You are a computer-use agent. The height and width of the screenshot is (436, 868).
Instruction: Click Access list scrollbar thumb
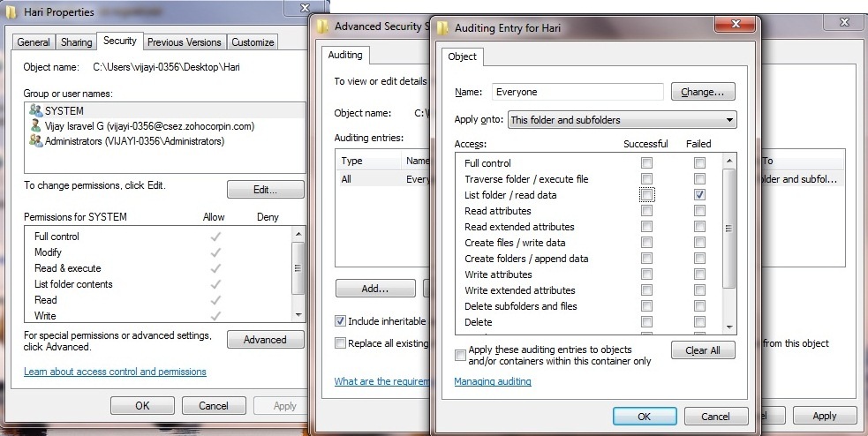pos(729,228)
